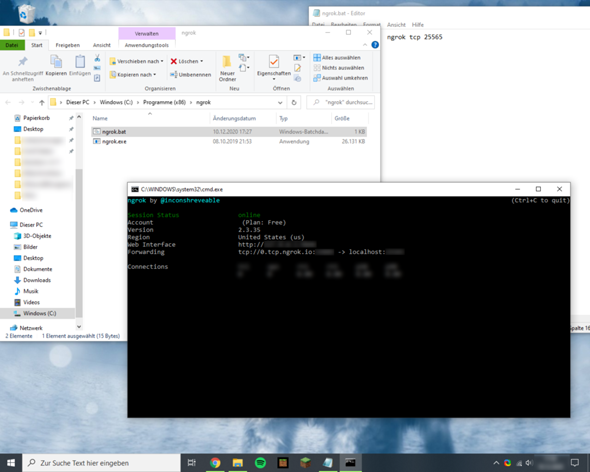Click Nichts auswählen button
Screen dimensions: 590x472
pyautogui.click(x=339, y=68)
